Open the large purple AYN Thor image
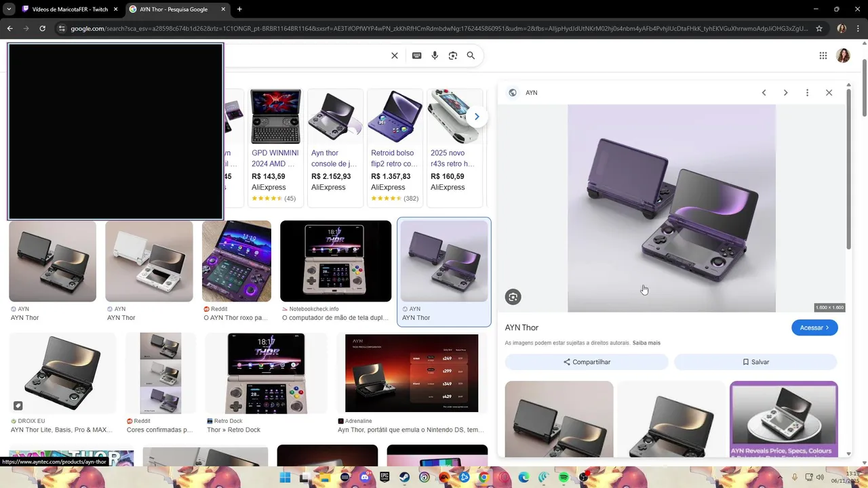 click(x=671, y=208)
